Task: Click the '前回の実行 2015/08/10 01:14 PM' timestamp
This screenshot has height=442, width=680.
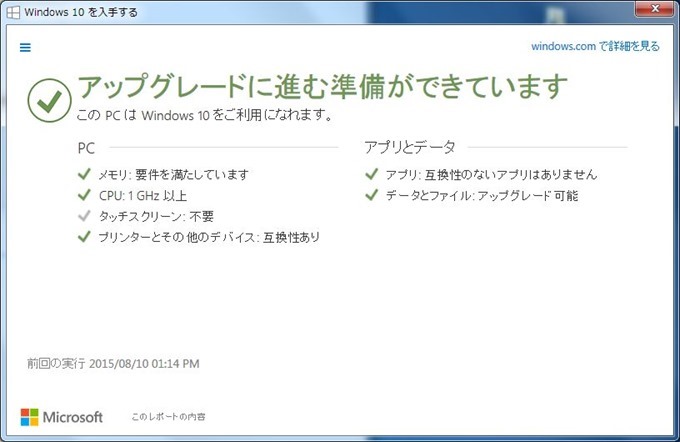Action: click(x=113, y=363)
